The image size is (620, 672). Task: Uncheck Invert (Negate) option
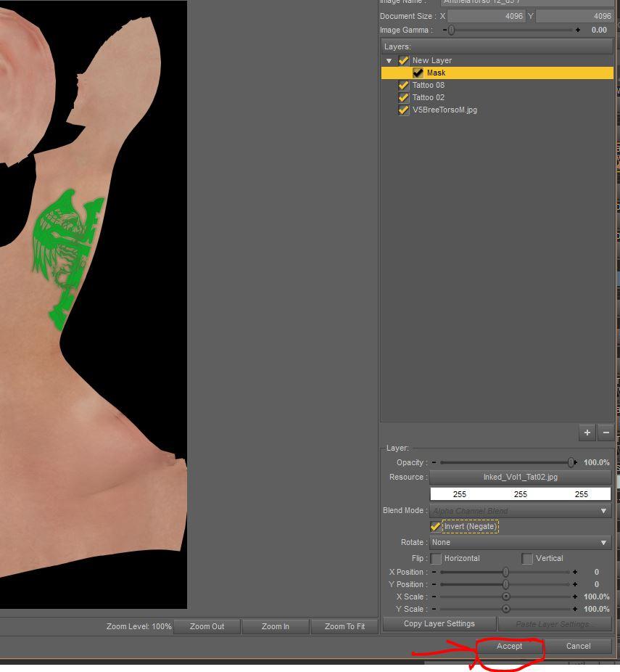(x=436, y=526)
